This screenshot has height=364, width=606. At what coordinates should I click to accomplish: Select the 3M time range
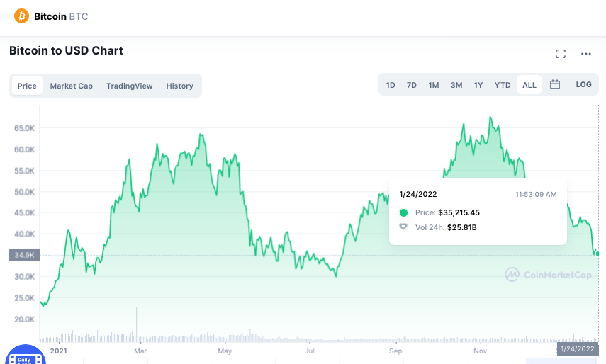click(456, 85)
